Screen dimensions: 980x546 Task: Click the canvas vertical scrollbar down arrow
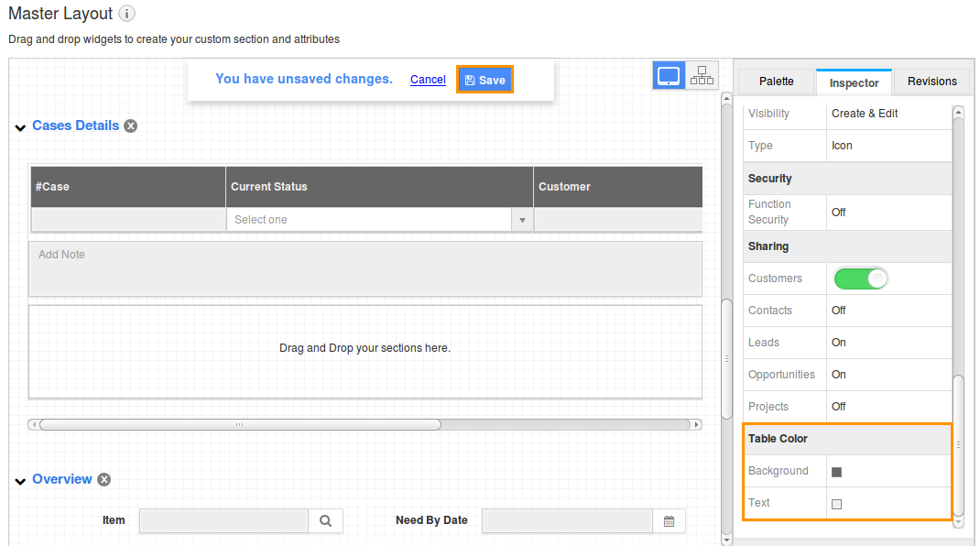726,539
